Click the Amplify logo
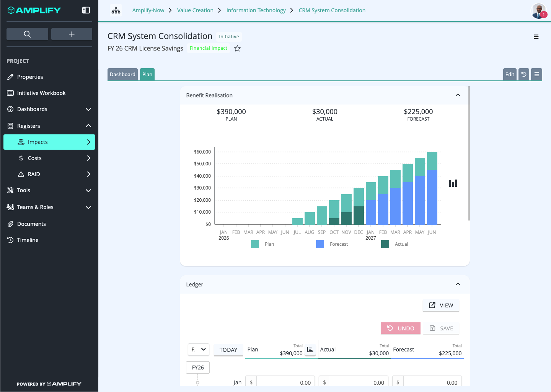 [34, 10]
